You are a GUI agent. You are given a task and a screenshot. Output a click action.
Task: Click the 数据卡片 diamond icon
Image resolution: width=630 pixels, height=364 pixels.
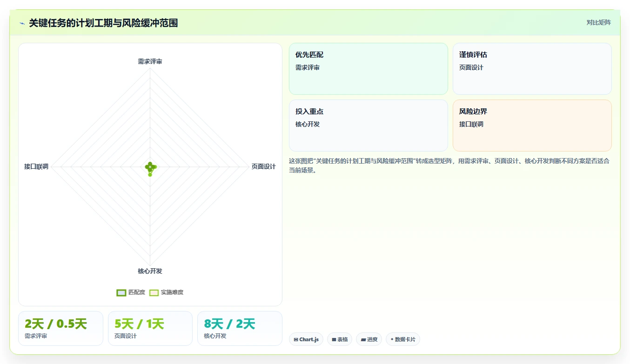tap(392, 339)
